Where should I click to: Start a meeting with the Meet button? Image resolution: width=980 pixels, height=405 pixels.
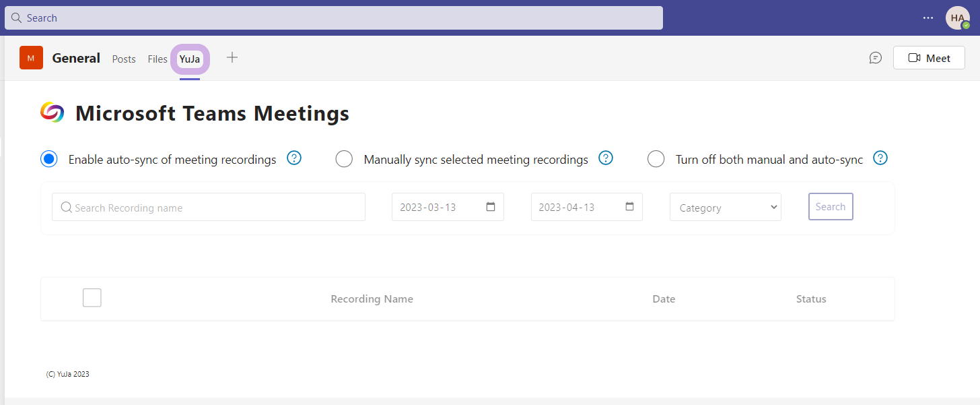[x=928, y=58]
